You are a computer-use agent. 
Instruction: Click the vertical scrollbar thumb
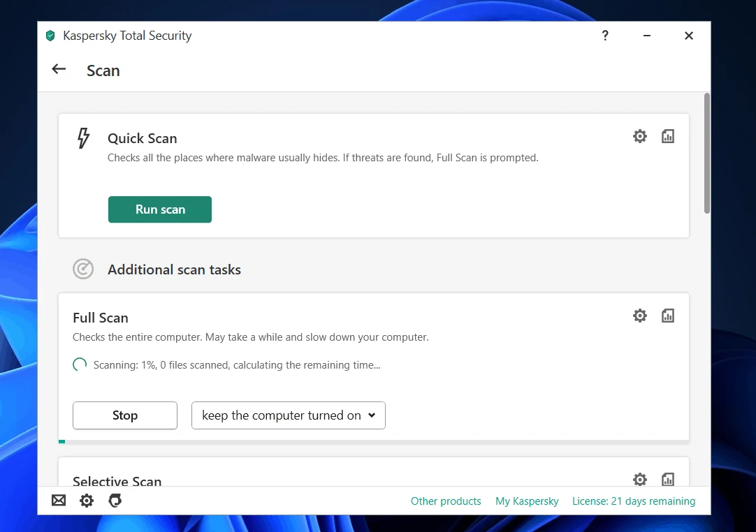[707, 154]
